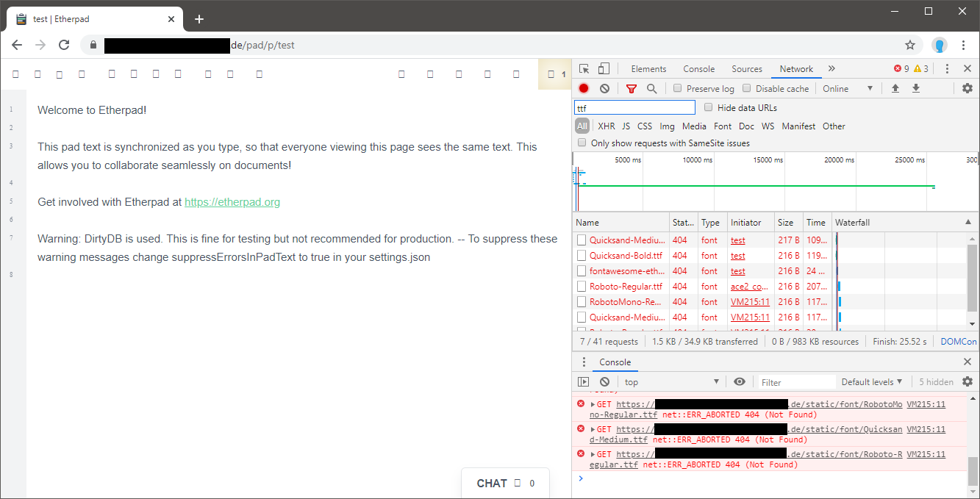Image resolution: width=980 pixels, height=499 pixels.
Task: Switch to the Elements tab
Action: (648, 68)
